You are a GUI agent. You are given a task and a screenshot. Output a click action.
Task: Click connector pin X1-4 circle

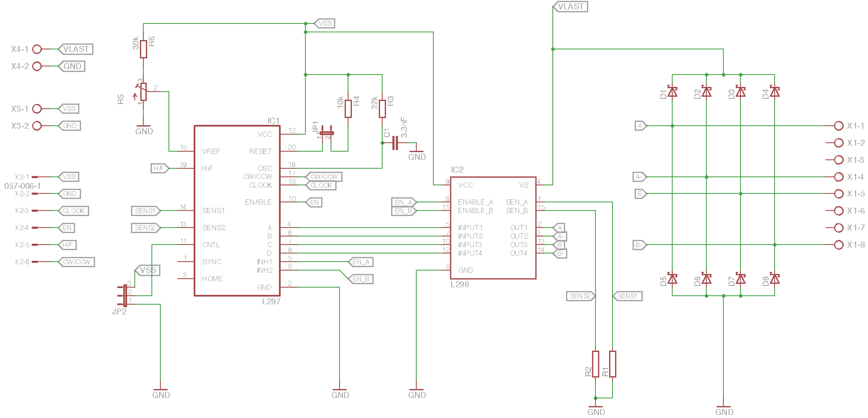click(x=839, y=177)
